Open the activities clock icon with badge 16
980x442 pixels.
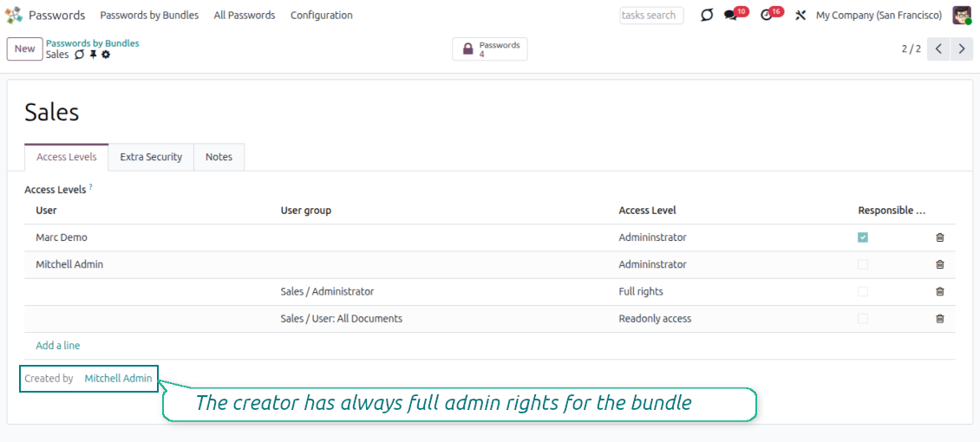click(x=766, y=16)
